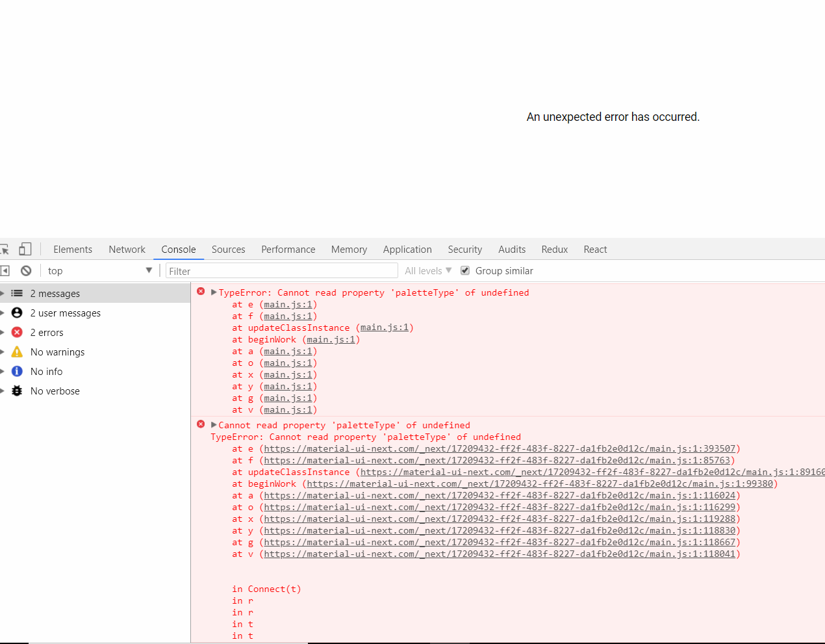Click the red error icon beside TypeError message
The image size is (825, 644).
[x=201, y=292]
